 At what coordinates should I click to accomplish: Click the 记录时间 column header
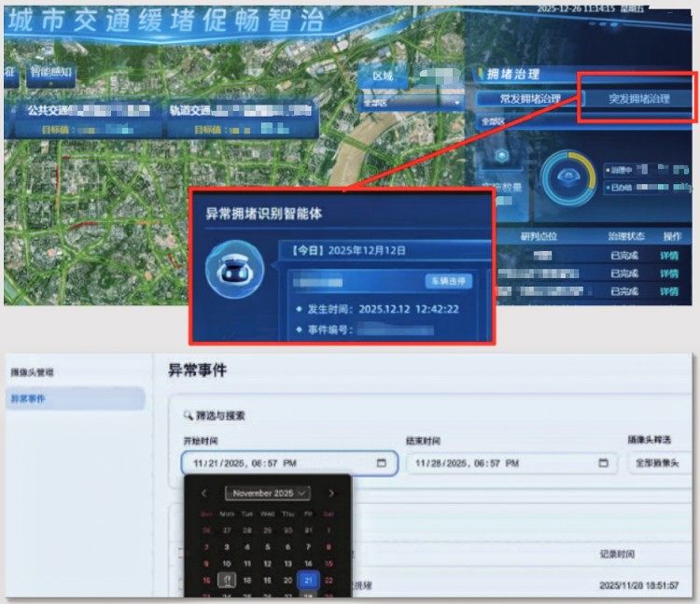tap(617, 554)
